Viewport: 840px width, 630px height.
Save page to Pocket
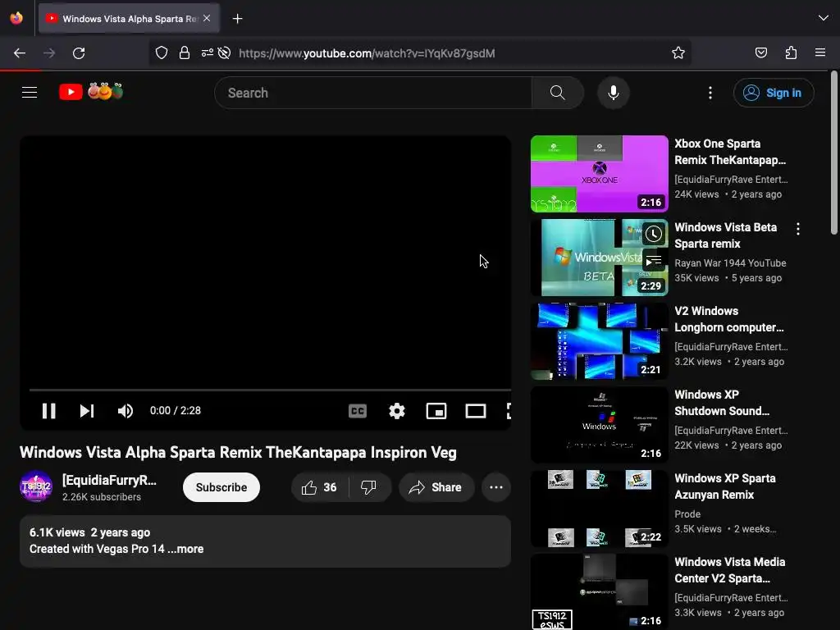[761, 53]
